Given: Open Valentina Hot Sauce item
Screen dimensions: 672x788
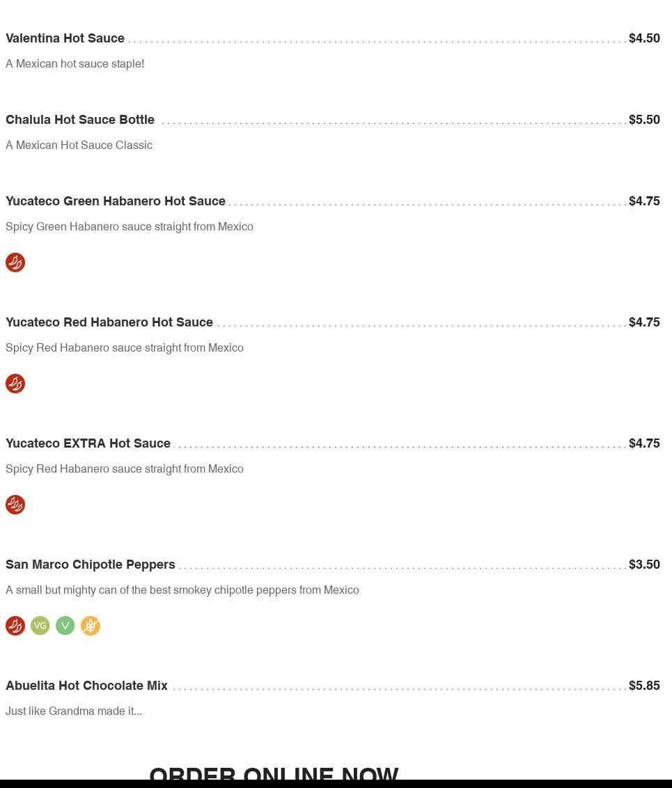Looking at the screenshot, I should (x=65, y=38).
